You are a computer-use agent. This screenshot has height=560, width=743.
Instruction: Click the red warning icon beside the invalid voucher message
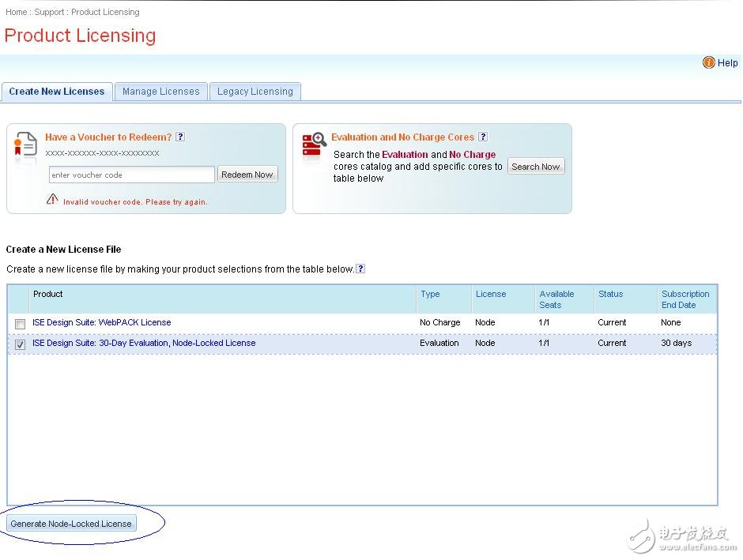click(52, 200)
